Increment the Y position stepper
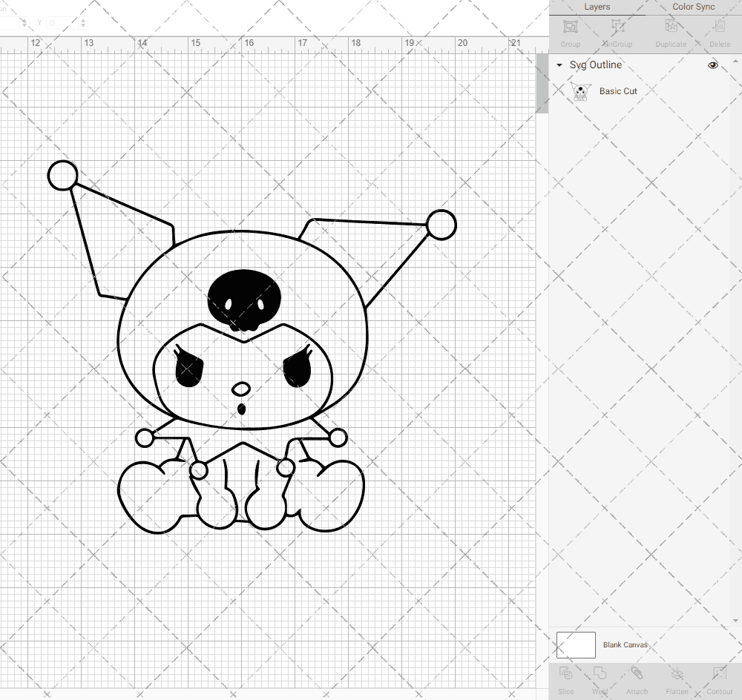 [x=83, y=19]
